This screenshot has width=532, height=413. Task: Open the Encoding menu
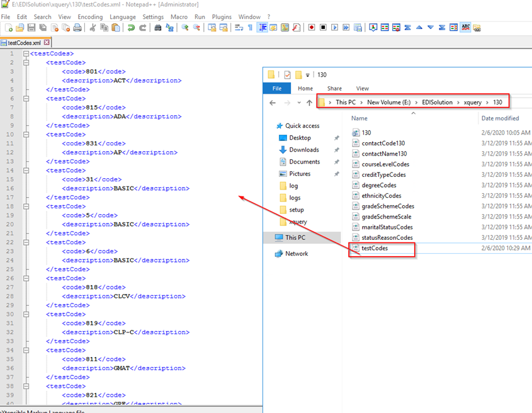[x=90, y=16]
